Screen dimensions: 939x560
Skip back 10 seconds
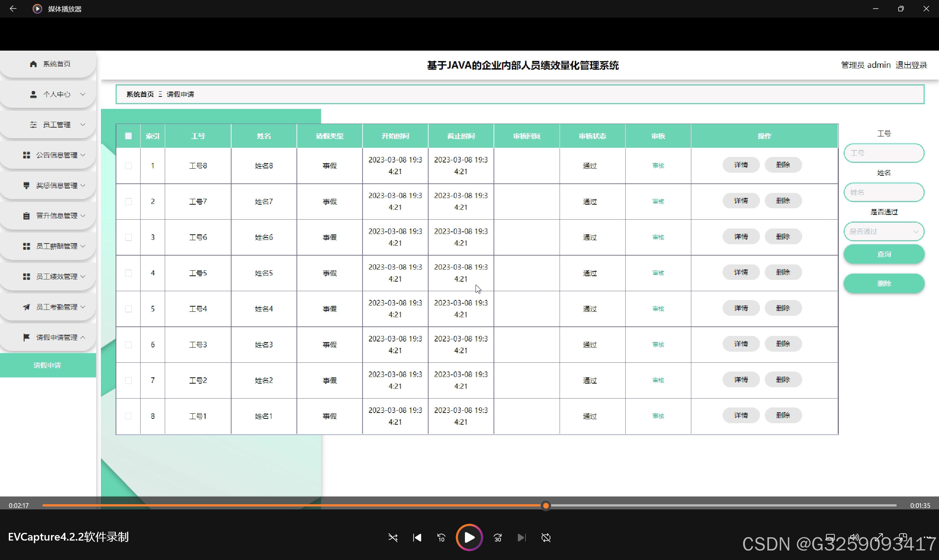point(441,537)
